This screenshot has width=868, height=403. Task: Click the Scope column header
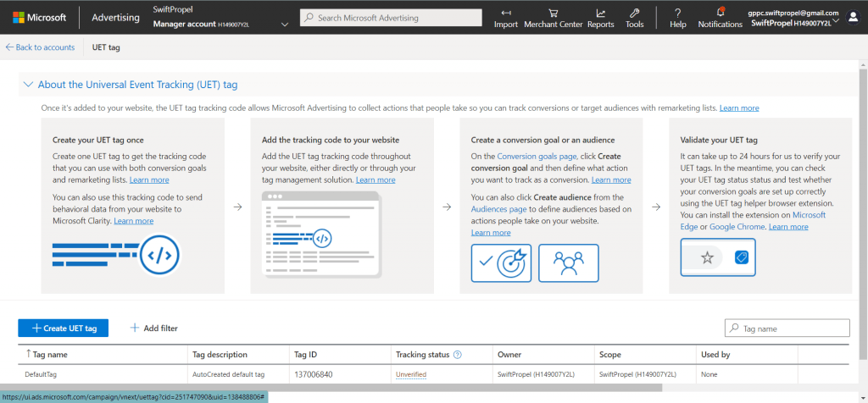(610, 355)
